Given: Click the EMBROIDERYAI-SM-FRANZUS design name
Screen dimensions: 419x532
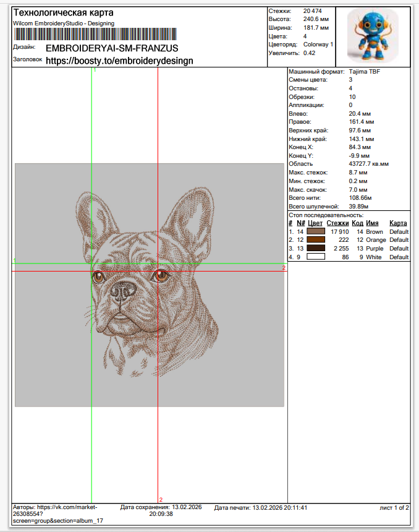Looking at the screenshot, I should click(x=112, y=48).
